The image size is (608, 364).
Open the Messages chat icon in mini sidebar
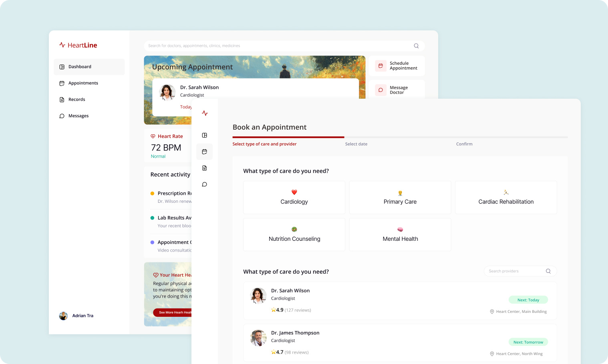click(204, 184)
